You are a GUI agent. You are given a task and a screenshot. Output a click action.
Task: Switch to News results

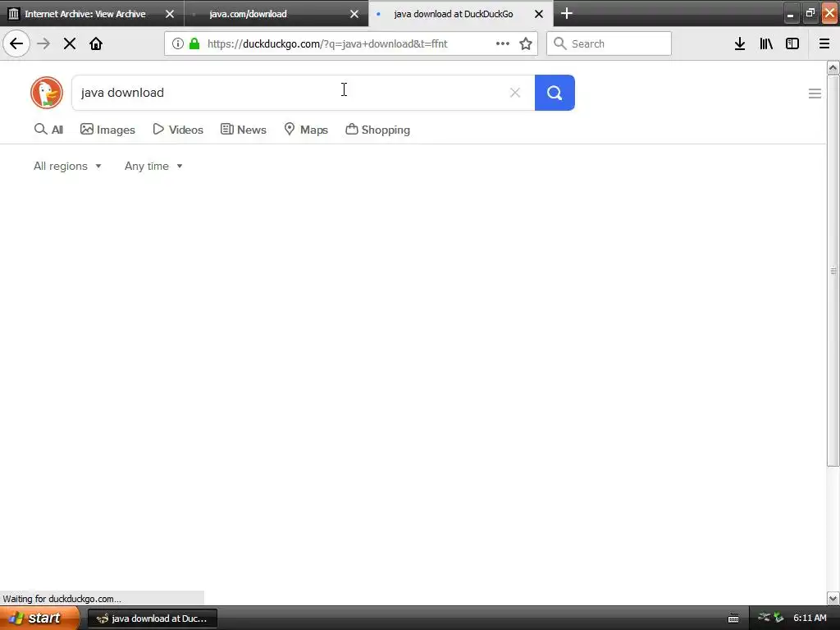pos(243,130)
